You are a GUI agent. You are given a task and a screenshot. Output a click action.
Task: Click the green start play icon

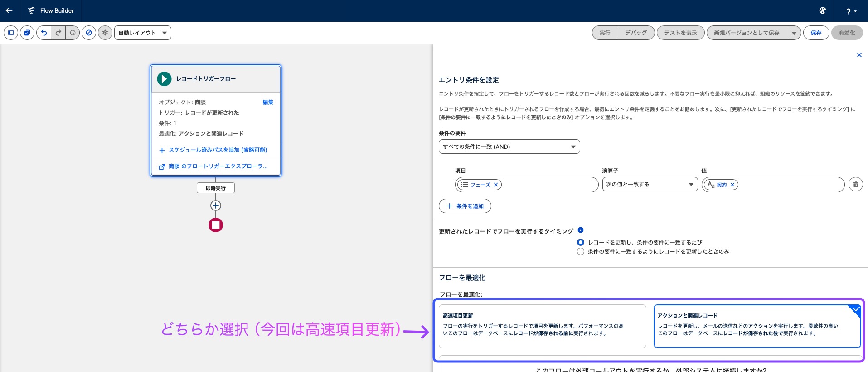click(x=164, y=79)
